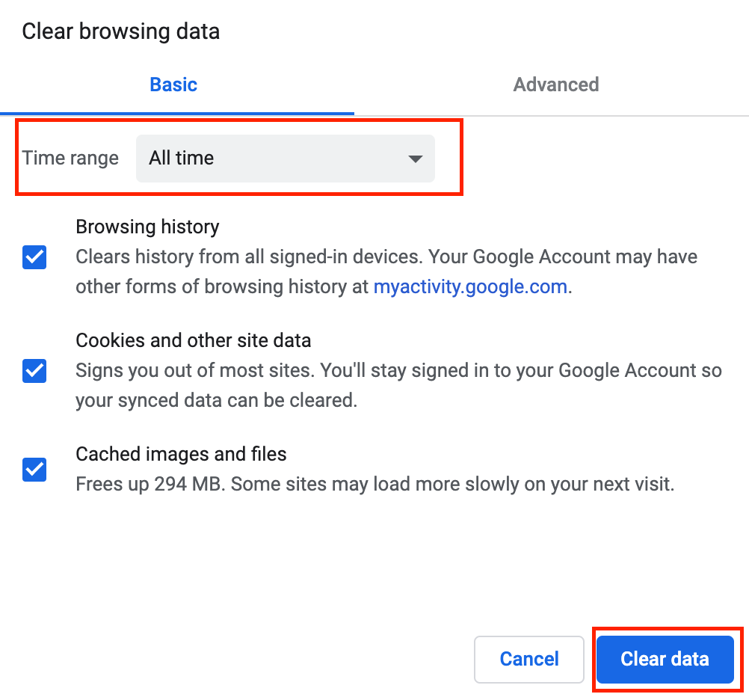Uncheck the Browsing history checkbox

tap(34, 257)
